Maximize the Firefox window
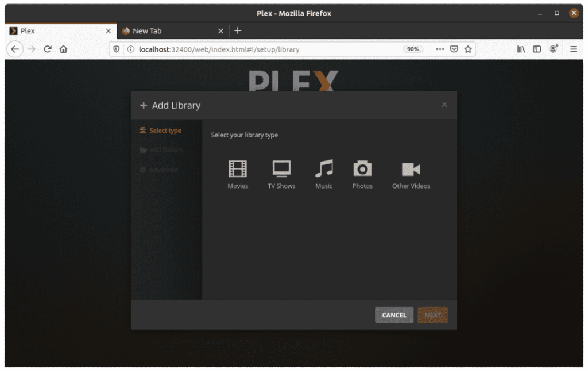Image resolution: width=588 pixels, height=372 pixels. (557, 13)
